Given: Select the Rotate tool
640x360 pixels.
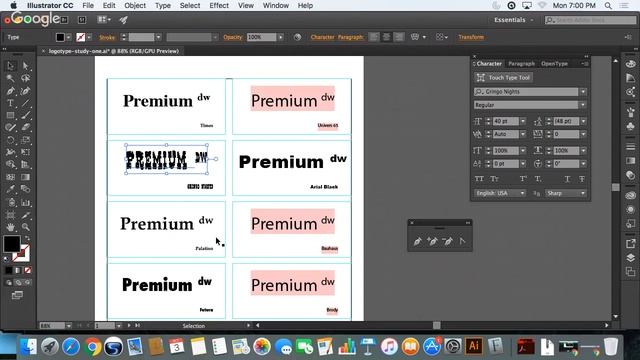Looking at the screenshot, I should point(11,140).
